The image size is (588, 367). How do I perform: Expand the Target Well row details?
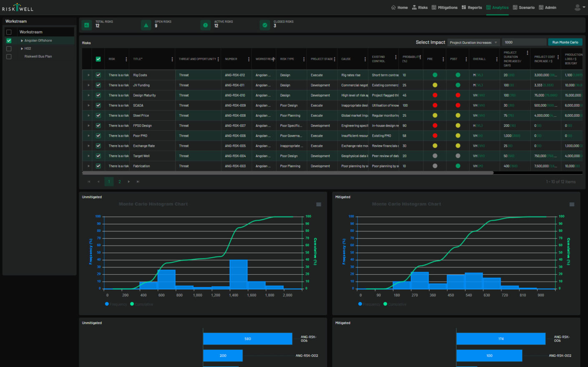tap(88, 156)
